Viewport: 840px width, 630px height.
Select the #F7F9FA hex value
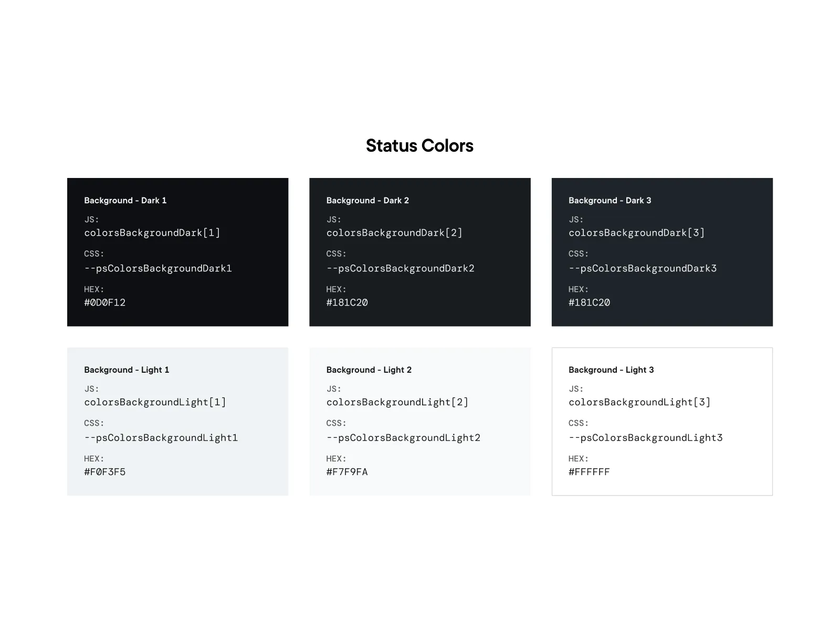346,472
